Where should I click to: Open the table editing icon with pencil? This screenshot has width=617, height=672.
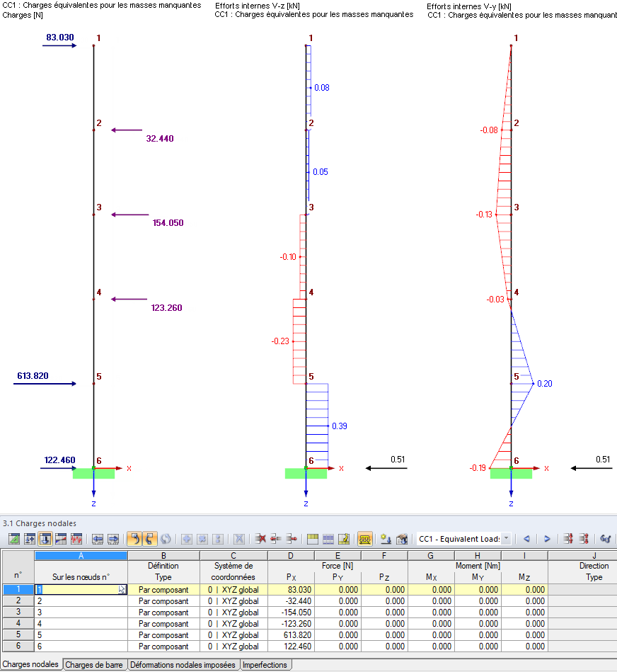click(344, 539)
